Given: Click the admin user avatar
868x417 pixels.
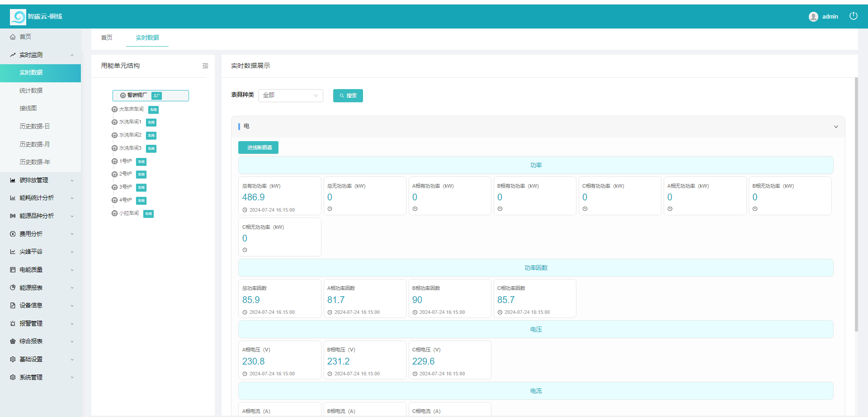Looking at the screenshot, I should [813, 16].
